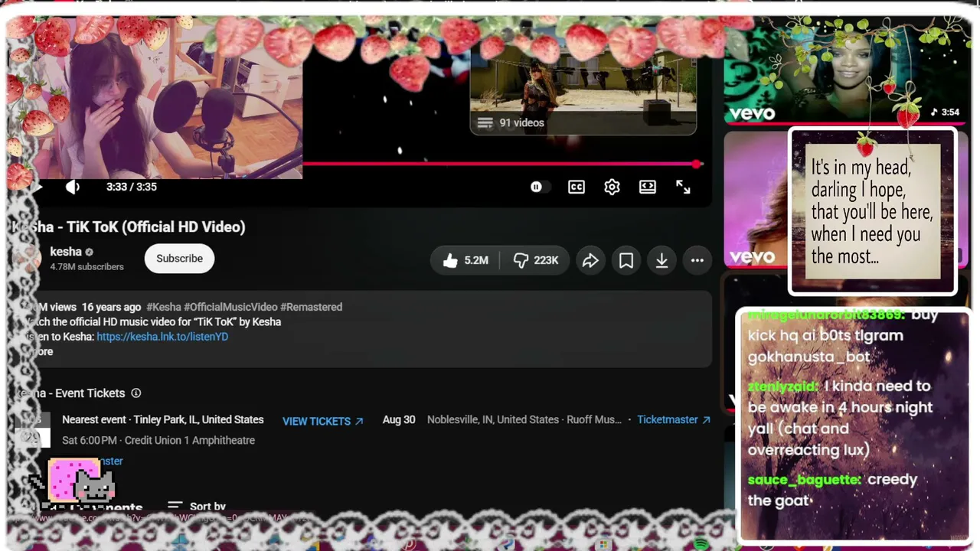The image size is (980, 551).
Task: Dislike the video with thumbs-down 223K
Action: [536, 260]
